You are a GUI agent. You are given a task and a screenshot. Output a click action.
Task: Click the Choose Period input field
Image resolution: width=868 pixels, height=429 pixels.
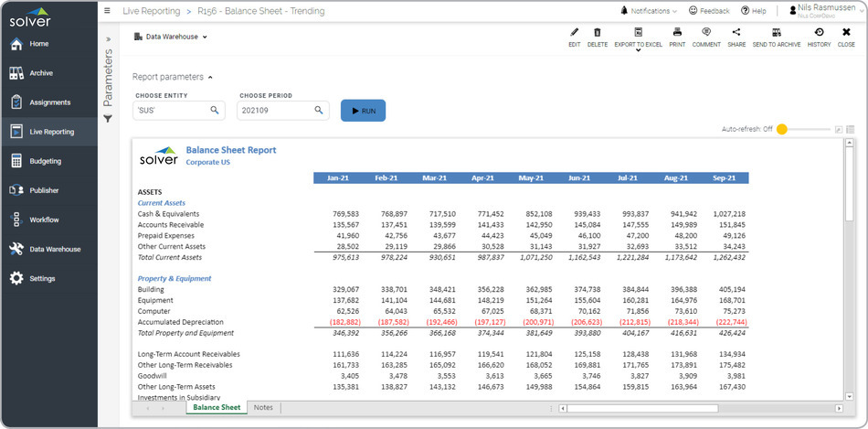275,111
